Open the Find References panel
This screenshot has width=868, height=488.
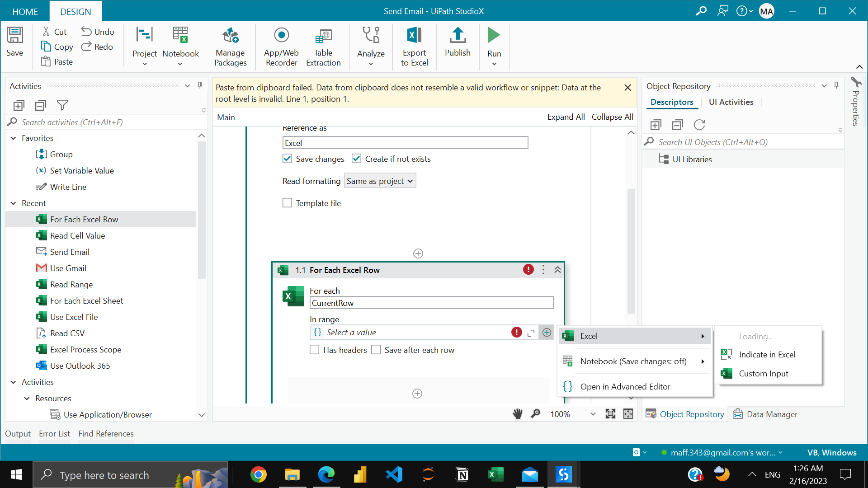pos(106,433)
